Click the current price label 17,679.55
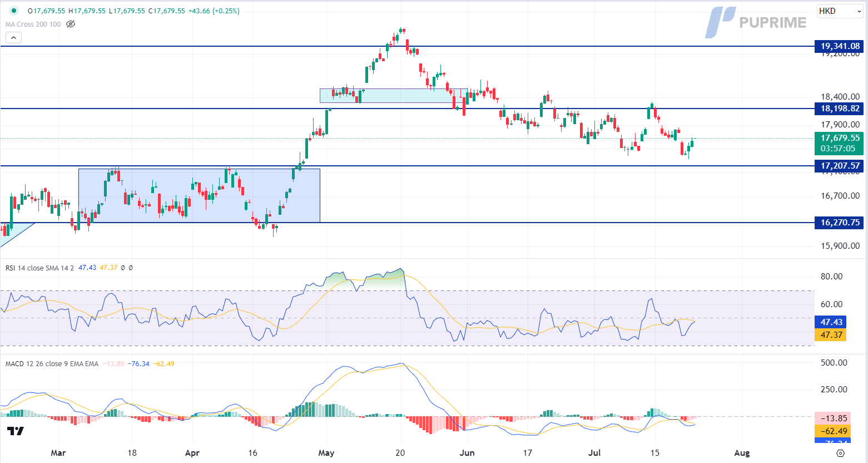868x463 pixels. (x=840, y=138)
